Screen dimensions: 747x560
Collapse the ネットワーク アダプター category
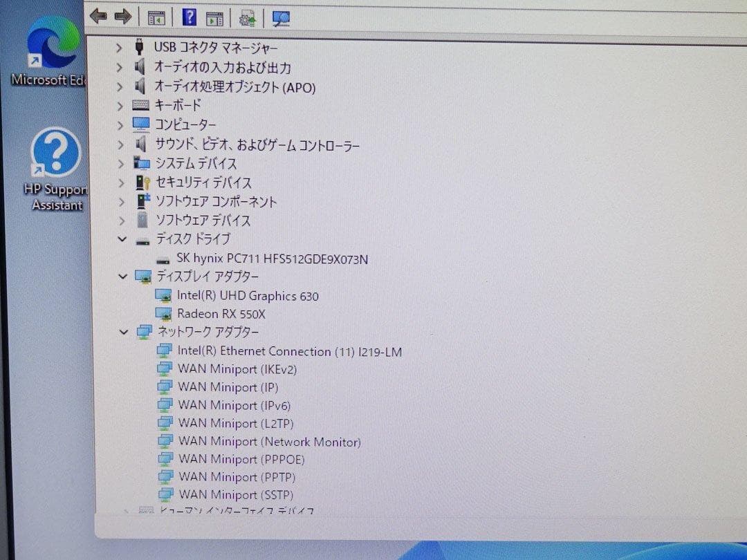123,333
